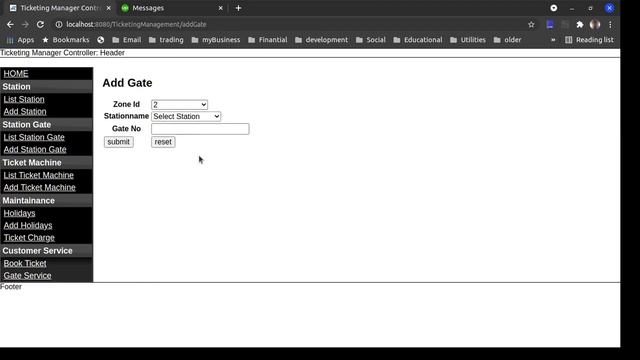Open the Chrome profile avatar

(595, 24)
